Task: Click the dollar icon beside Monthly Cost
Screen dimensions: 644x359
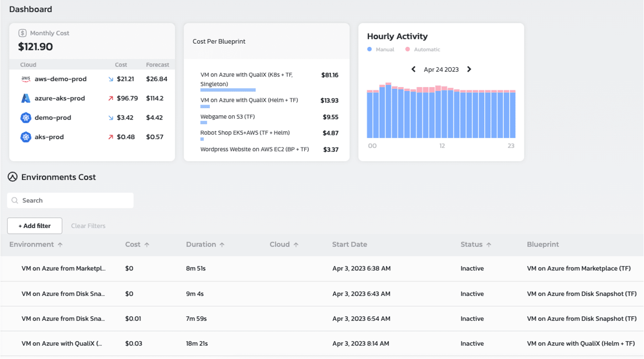Action: [22, 33]
